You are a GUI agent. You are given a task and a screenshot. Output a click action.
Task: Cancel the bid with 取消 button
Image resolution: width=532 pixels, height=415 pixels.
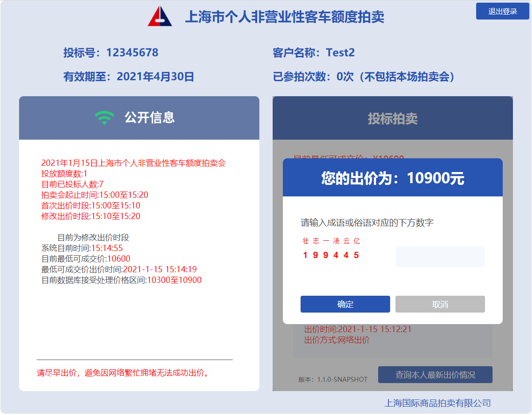coord(440,304)
